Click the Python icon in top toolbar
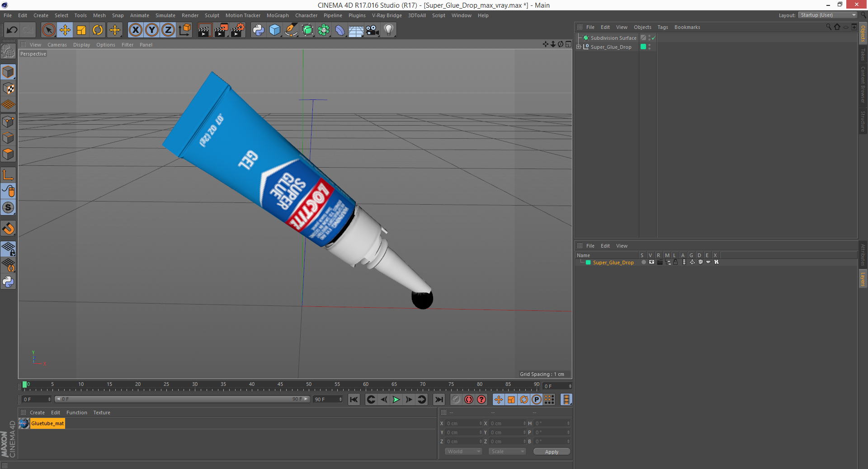Viewport: 868px width, 469px height. [258, 30]
